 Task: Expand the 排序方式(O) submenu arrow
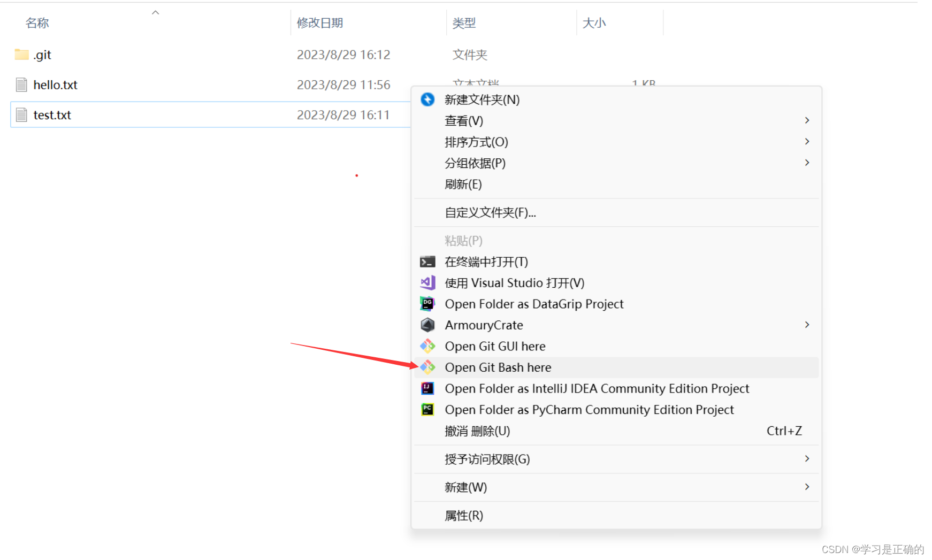[807, 141]
